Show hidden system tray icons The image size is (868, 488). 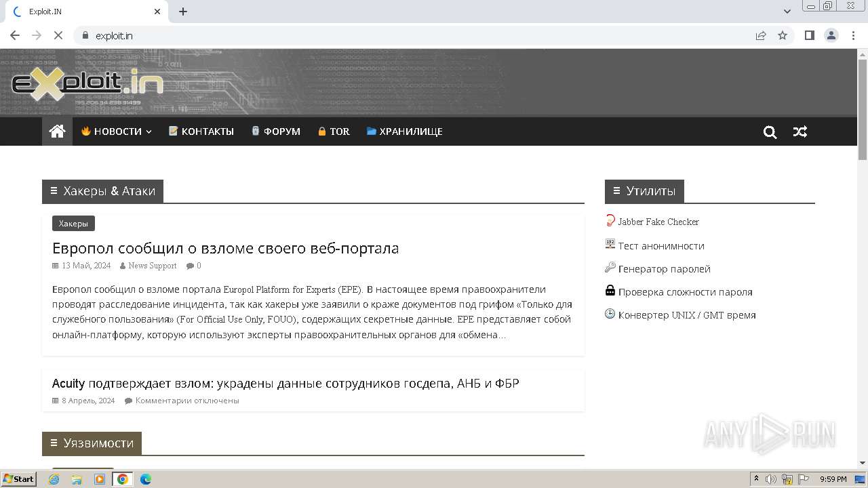click(756, 479)
